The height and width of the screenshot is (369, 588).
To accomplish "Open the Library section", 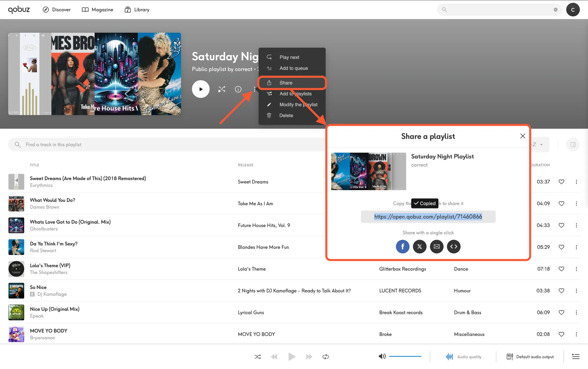I will coord(137,10).
